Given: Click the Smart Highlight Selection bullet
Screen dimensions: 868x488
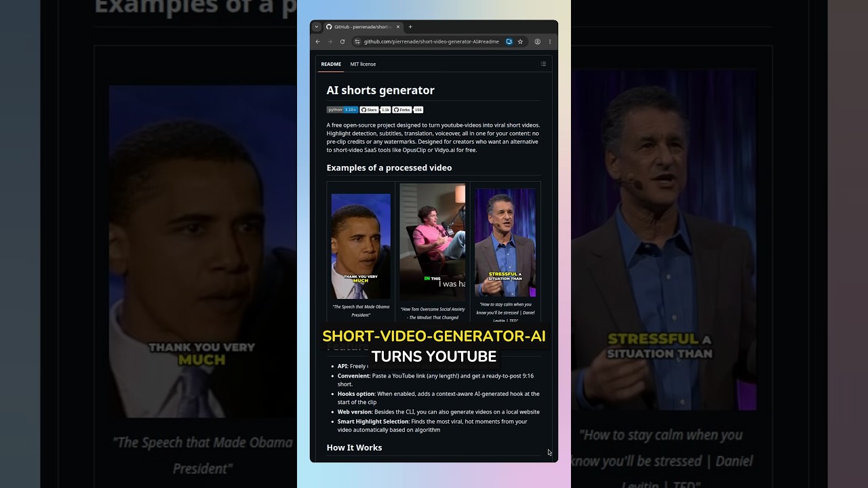Looking at the screenshot, I should pyautogui.click(x=432, y=426).
